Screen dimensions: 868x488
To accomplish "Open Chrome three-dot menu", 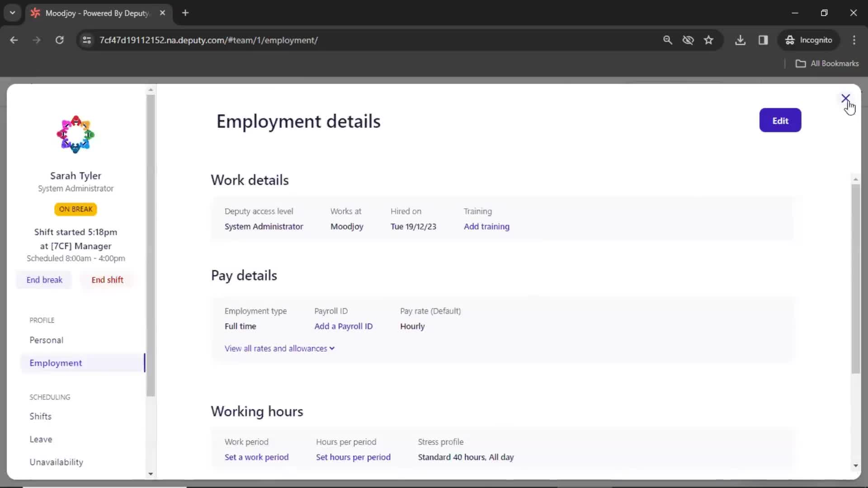I will pos(854,40).
